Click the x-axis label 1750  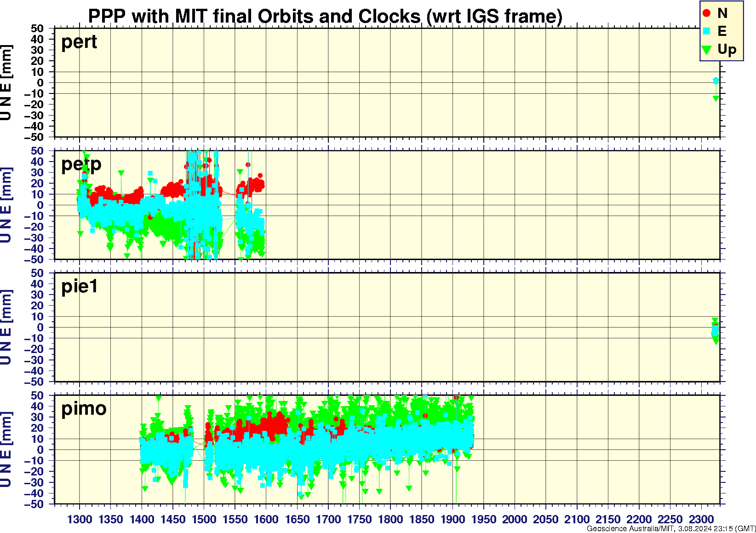click(x=359, y=520)
